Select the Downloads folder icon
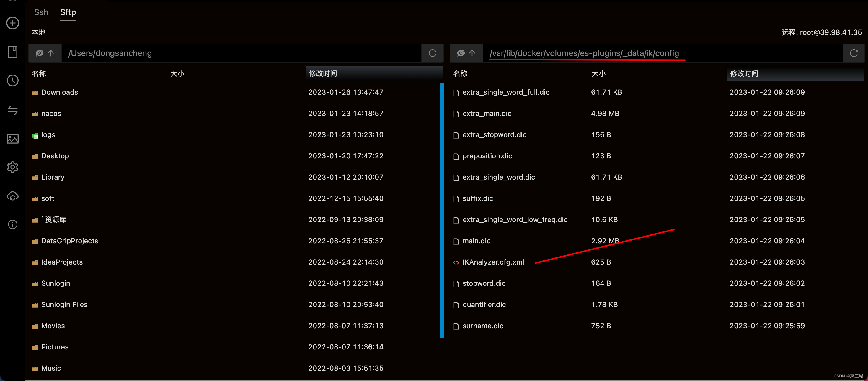This screenshot has width=868, height=381. click(x=35, y=93)
